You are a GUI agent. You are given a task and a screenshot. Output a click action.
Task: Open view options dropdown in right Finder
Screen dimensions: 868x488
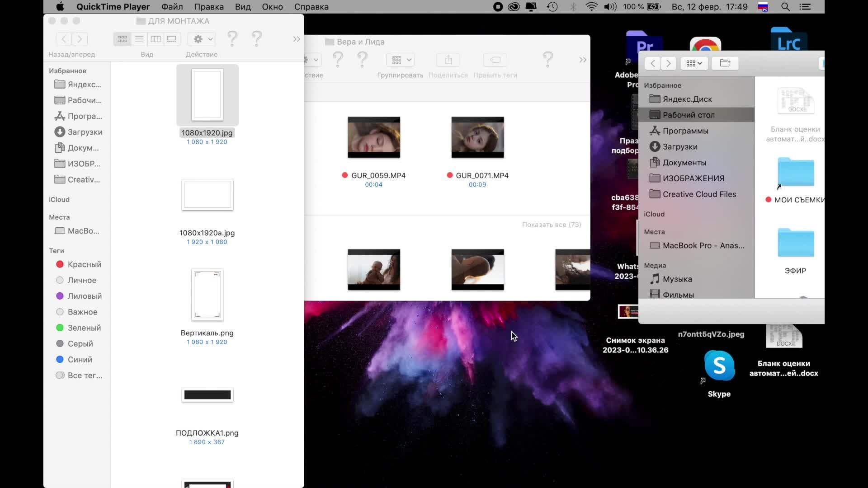tap(694, 63)
